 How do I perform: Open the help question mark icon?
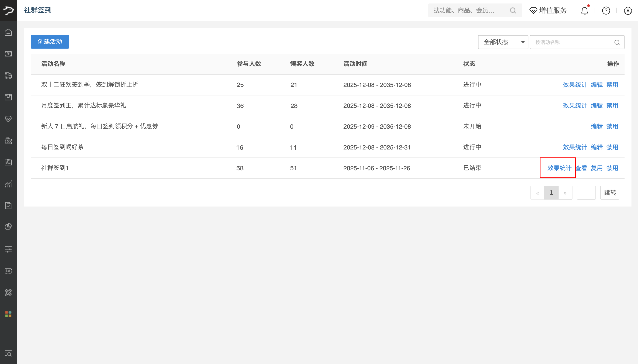coord(606,11)
